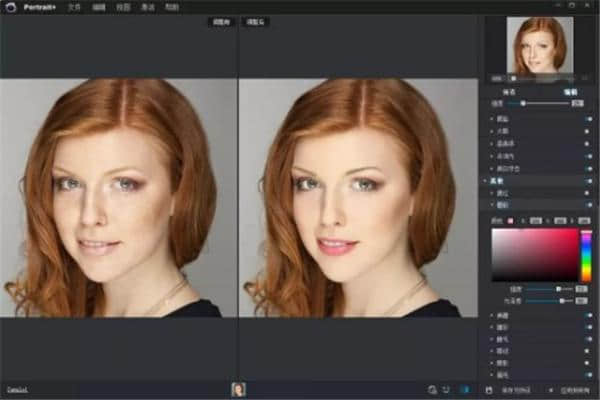The width and height of the screenshot is (600, 400).
Task: Toggle the switch on the last adjustment row
Action: tap(588, 374)
